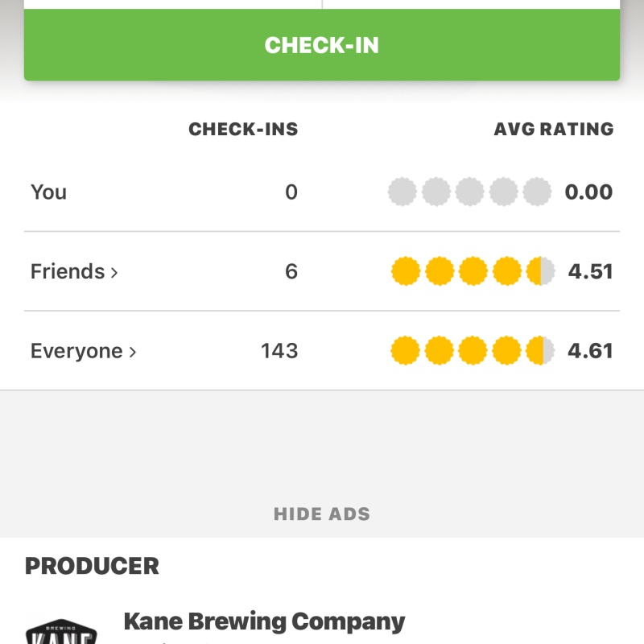Tap the PRODUCER section heading

92,566
